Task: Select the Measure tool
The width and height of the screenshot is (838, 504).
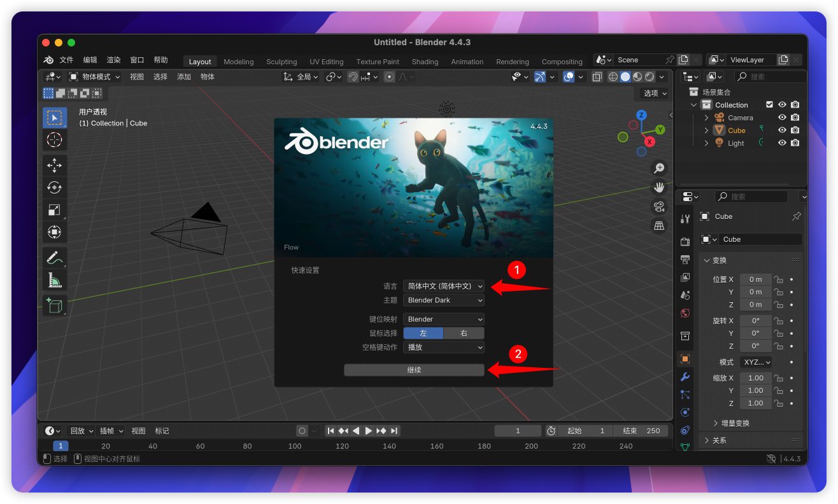Action: (54, 280)
